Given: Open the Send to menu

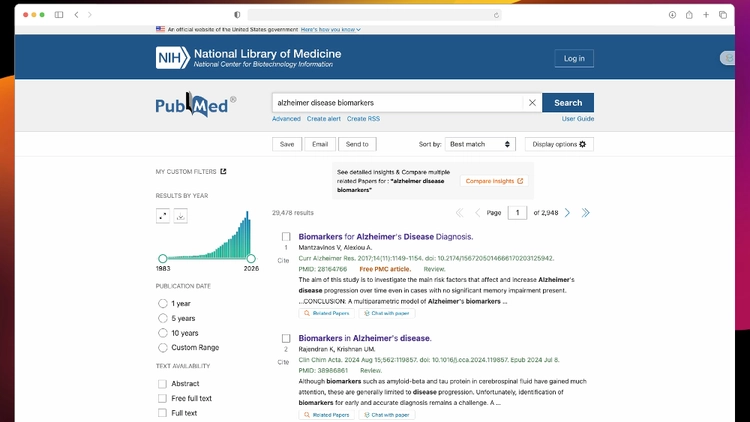Looking at the screenshot, I should pyautogui.click(x=357, y=144).
